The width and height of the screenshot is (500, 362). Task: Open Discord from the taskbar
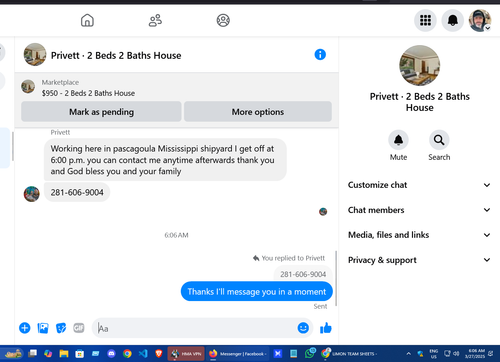point(111,354)
